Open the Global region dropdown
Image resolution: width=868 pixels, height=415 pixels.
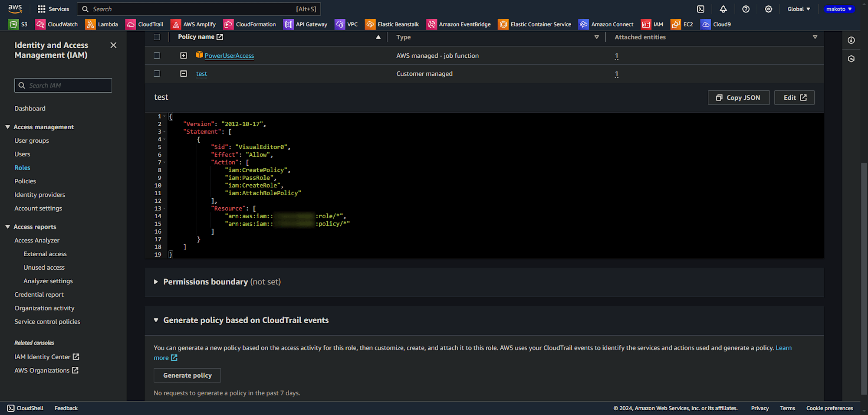799,9
